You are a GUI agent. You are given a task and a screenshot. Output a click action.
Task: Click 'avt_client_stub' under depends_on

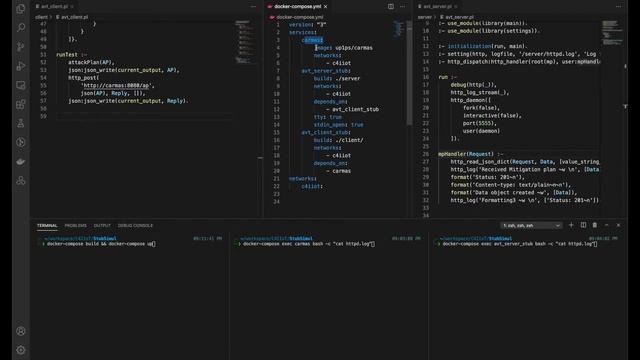click(x=355, y=109)
